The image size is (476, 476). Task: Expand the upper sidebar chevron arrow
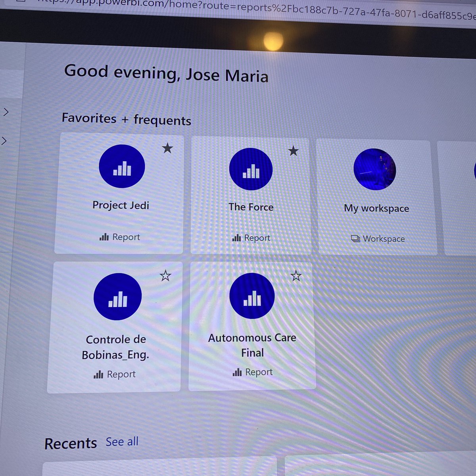tap(6, 112)
